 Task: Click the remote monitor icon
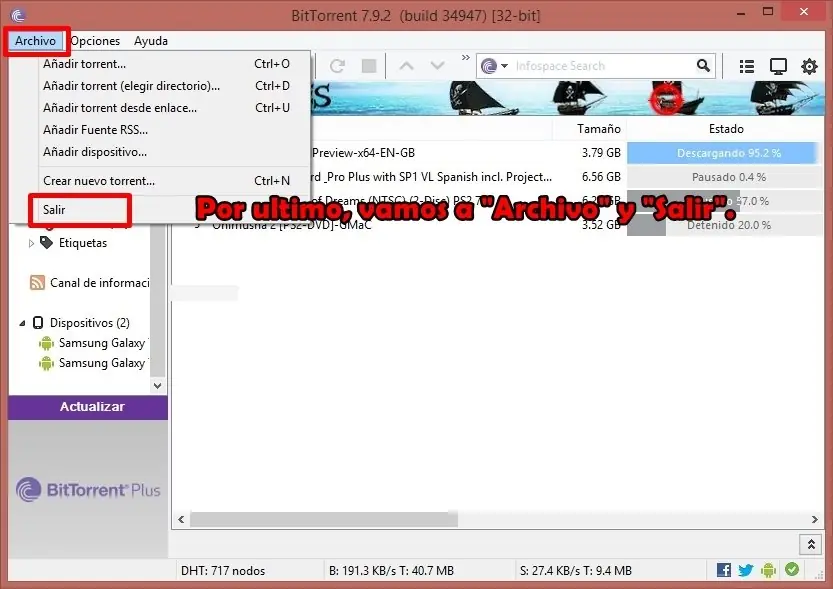pyautogui.click(x=778, y=66)
